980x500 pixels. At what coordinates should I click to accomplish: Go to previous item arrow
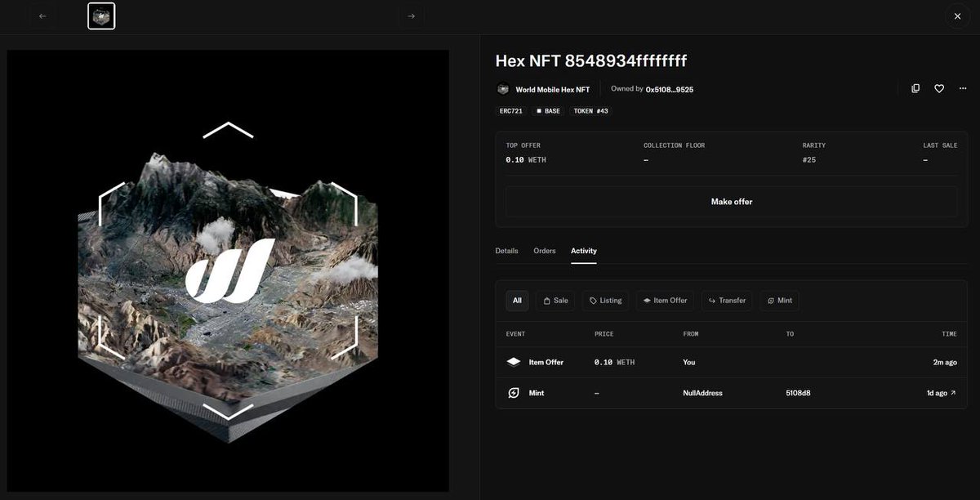[43, 16]
